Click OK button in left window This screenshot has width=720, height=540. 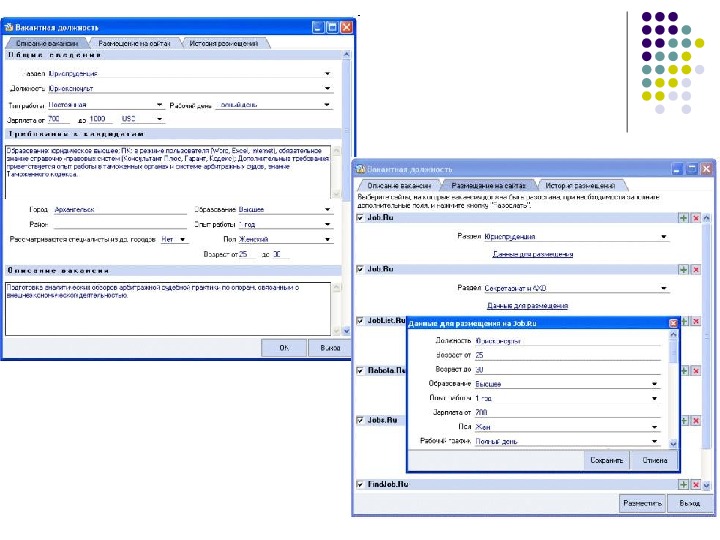(284, 348)
